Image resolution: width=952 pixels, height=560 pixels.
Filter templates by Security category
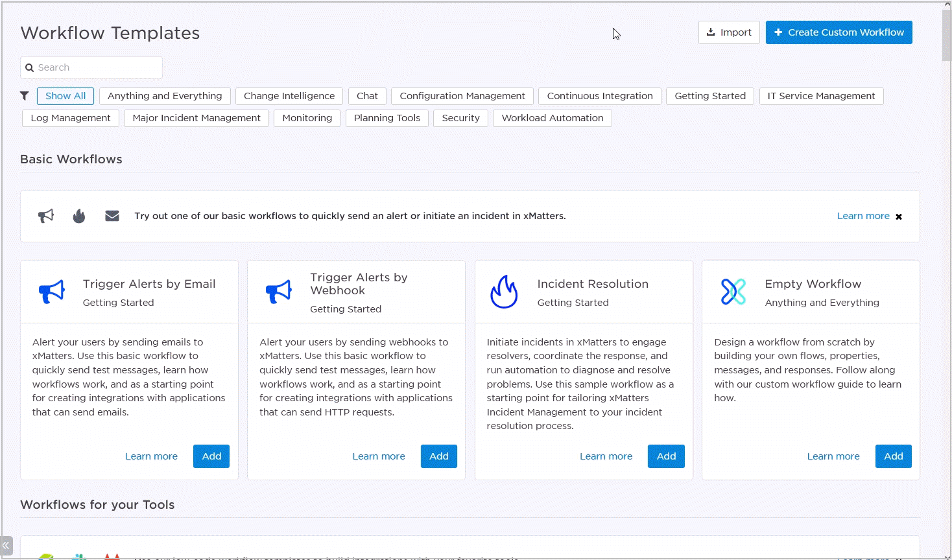click(x=461, y=118)
